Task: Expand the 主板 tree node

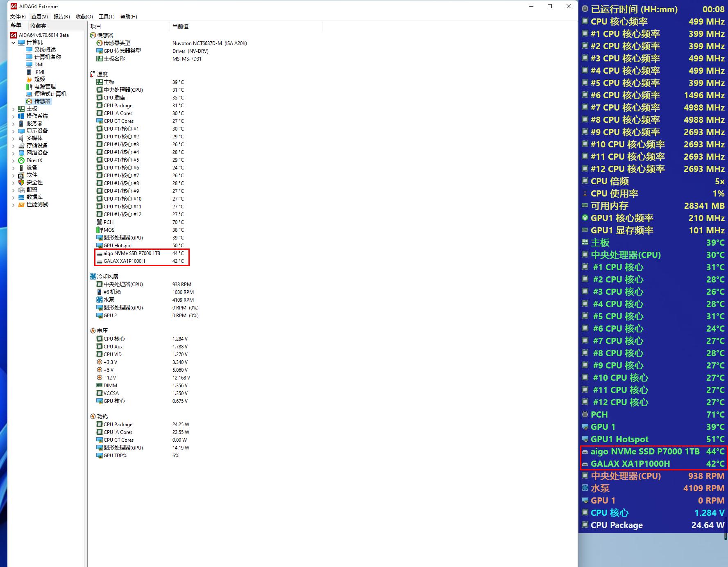Action: pyautogui.click(x=13, y=109)
